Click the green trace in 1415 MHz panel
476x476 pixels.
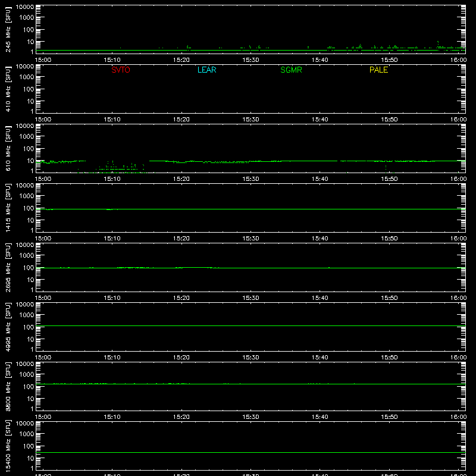250,209
